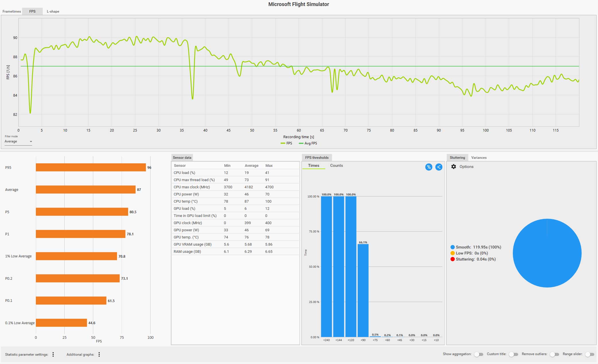Screen dimensions: 598x364
Task: Click the Smooth legend blue dot
Action: 453,247
